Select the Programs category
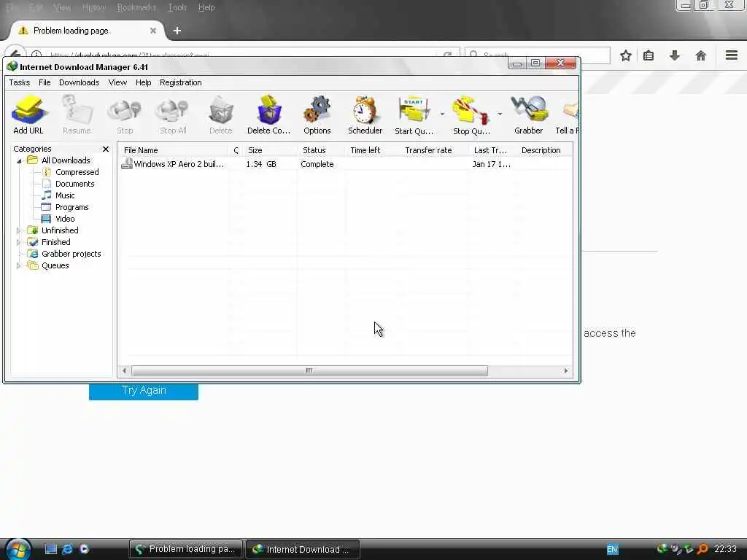Screen dimensions: 747x560 (x=71, y=207)
